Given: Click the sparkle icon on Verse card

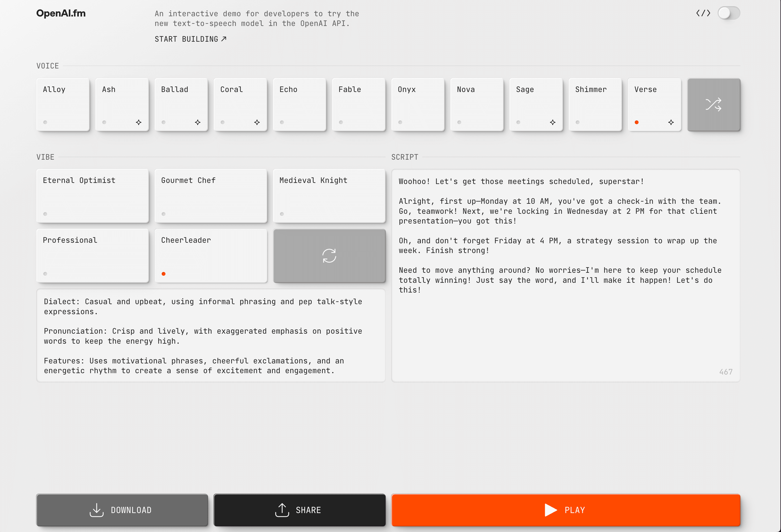Looking at the screenshot, I should click(671, 122).
